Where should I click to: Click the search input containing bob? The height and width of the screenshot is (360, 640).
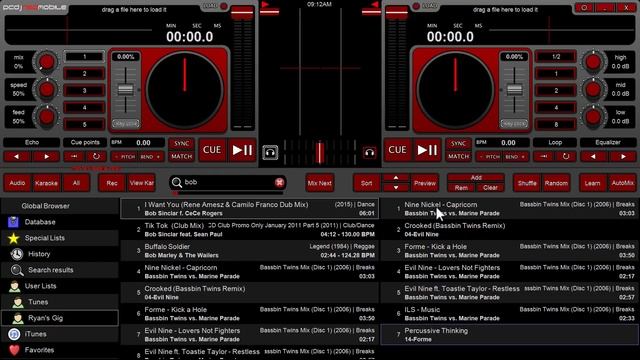tap(229, 182)
